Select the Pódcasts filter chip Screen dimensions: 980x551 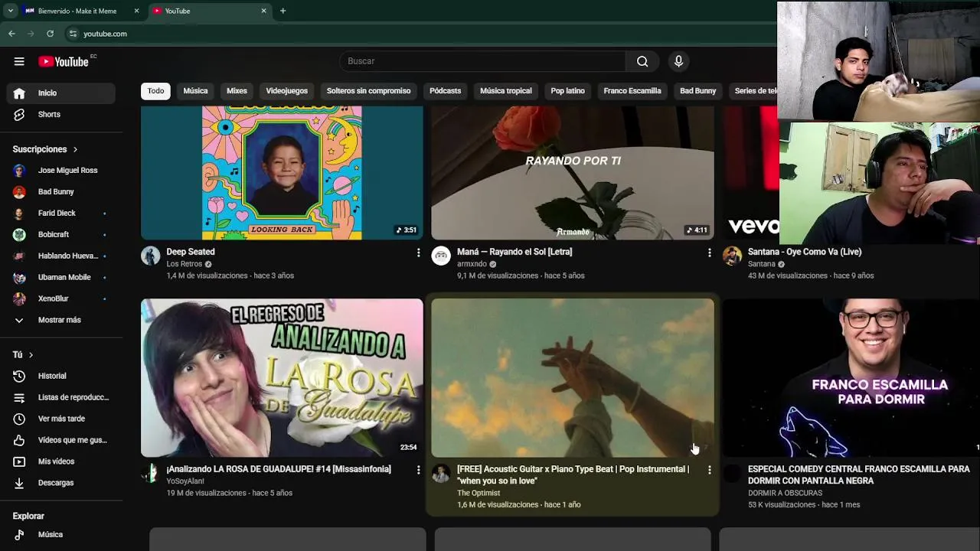click(445, 91)
